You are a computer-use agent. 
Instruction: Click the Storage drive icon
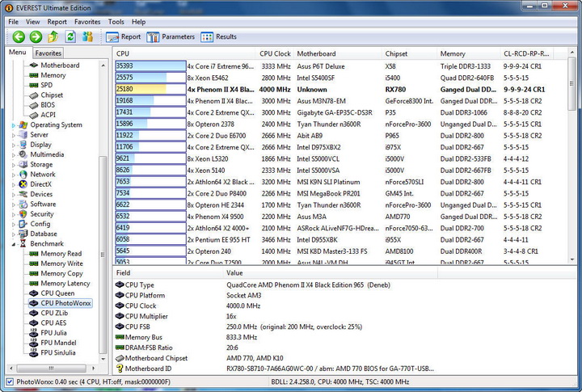(x=23, y=164)
